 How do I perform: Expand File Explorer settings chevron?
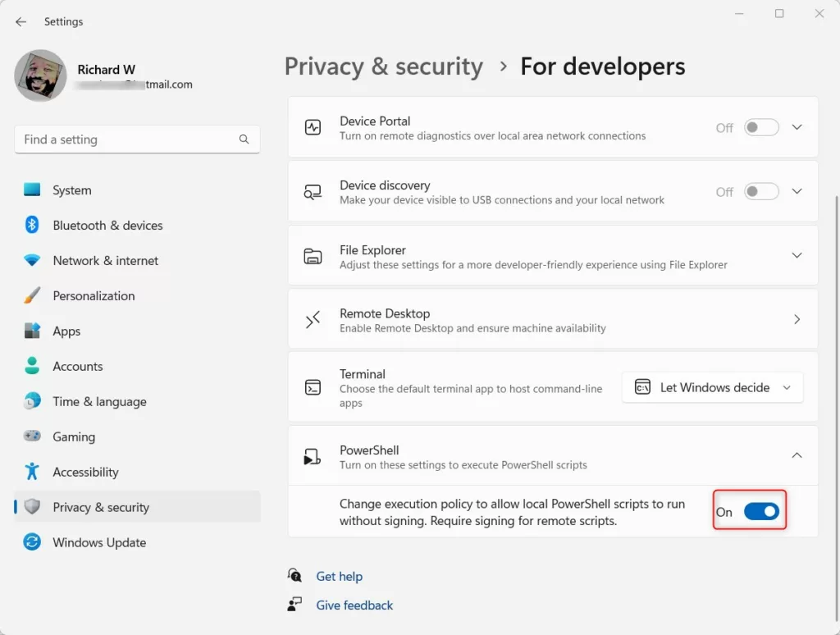[x=797, y=256]
